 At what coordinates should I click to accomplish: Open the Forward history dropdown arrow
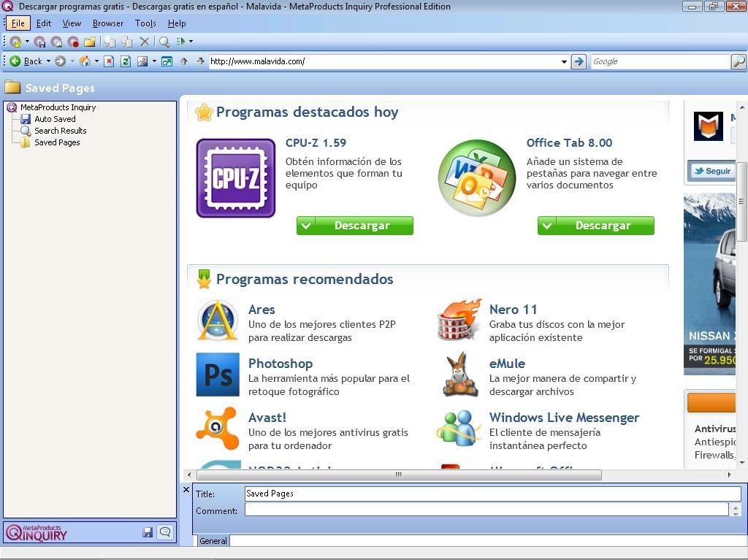click(72, 61)
